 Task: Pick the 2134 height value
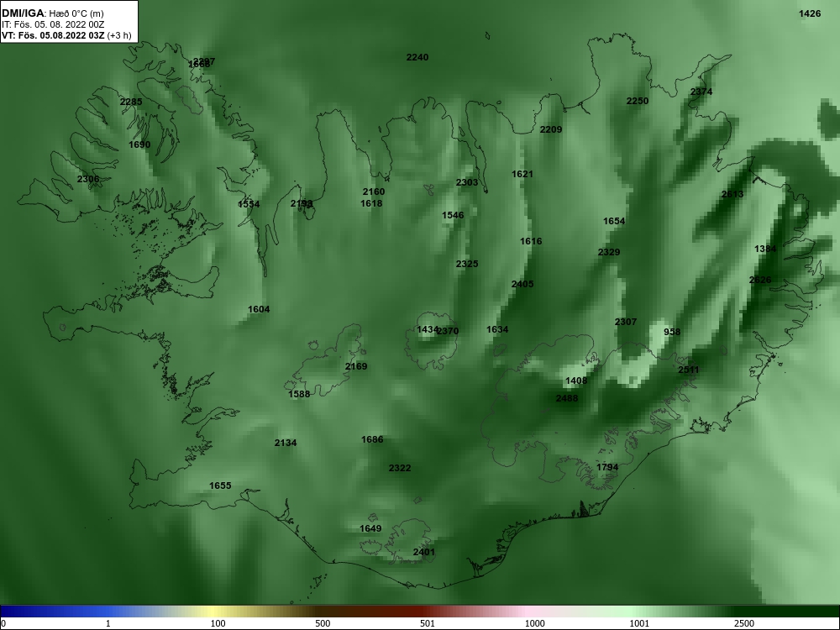[286, 443]
